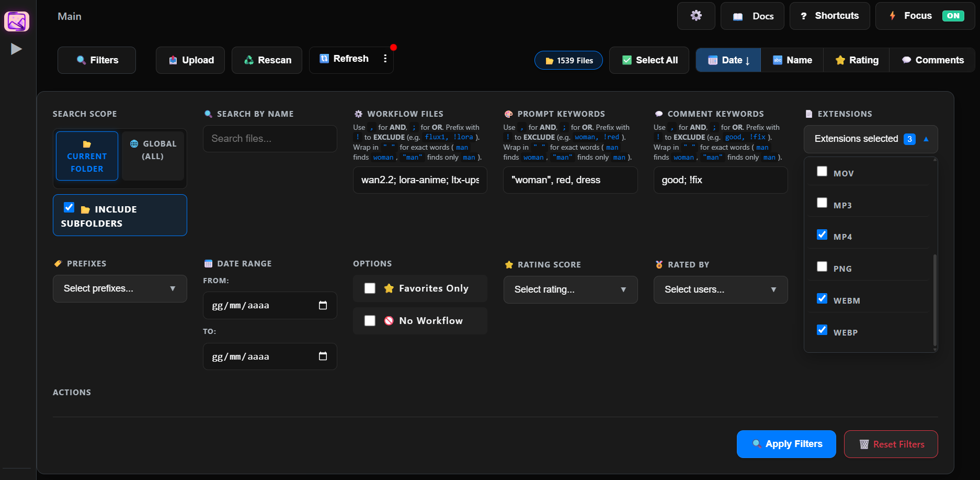Click the To date field

(270, 356)
